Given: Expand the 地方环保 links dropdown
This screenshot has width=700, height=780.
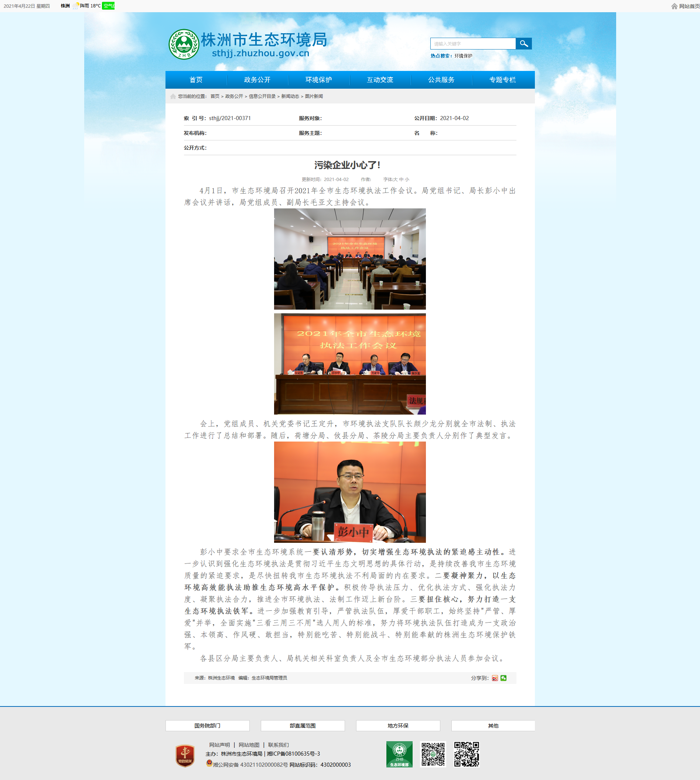Looking at the screenshot, I should pos(398,726).
